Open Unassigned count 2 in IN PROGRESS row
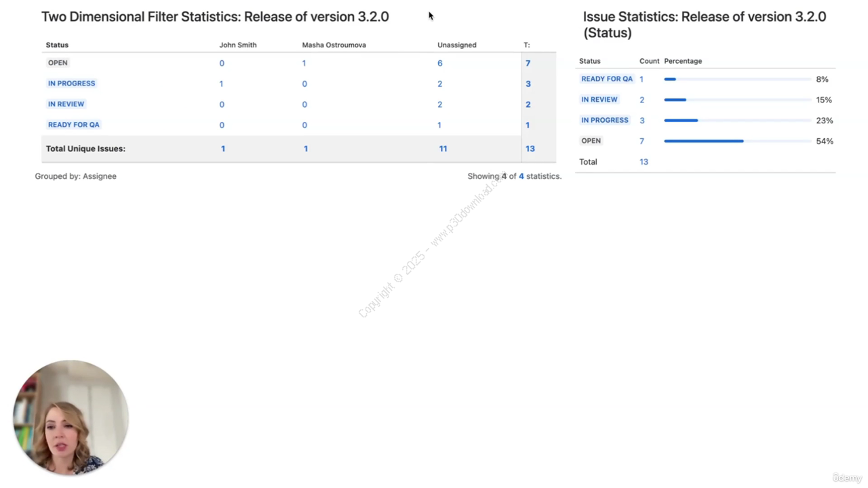The width and height of the screenshot is (868, 488). 440,84
